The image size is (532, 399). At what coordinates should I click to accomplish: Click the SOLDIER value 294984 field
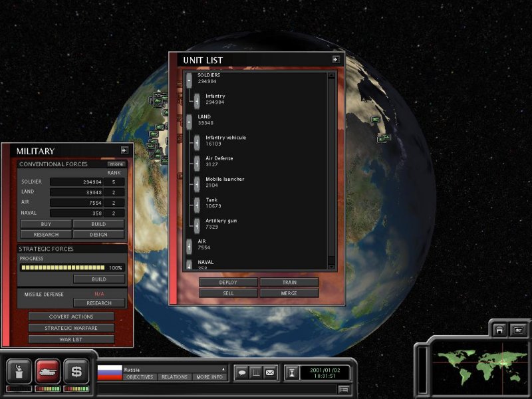(x=76, y=182)
